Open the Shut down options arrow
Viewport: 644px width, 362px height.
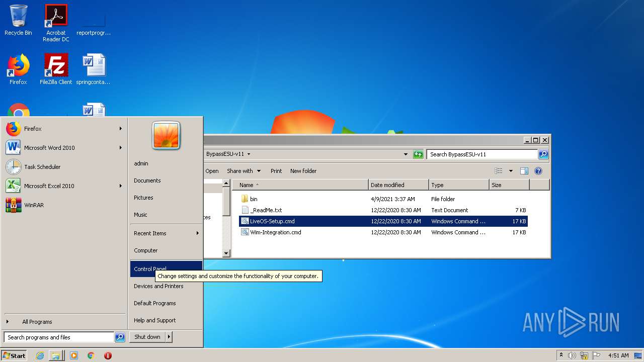pos(169,337)
